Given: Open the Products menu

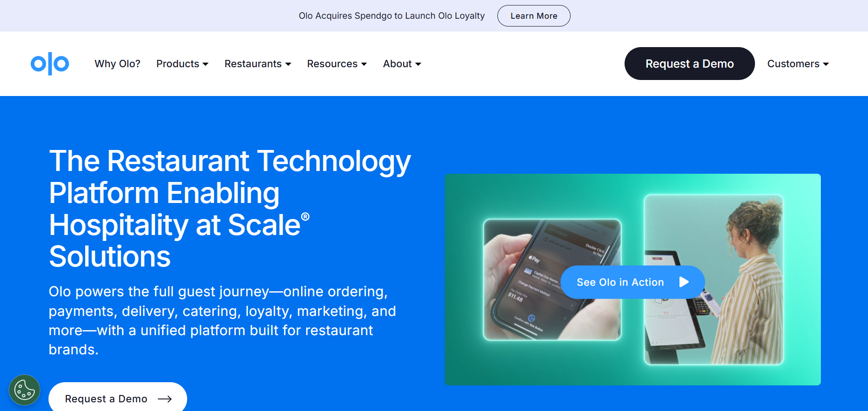Looking at the screenshot, I should [182, 64].
